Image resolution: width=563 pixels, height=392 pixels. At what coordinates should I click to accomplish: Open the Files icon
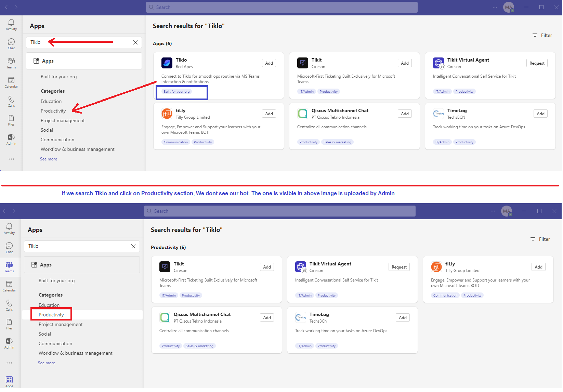coord(11,120)
